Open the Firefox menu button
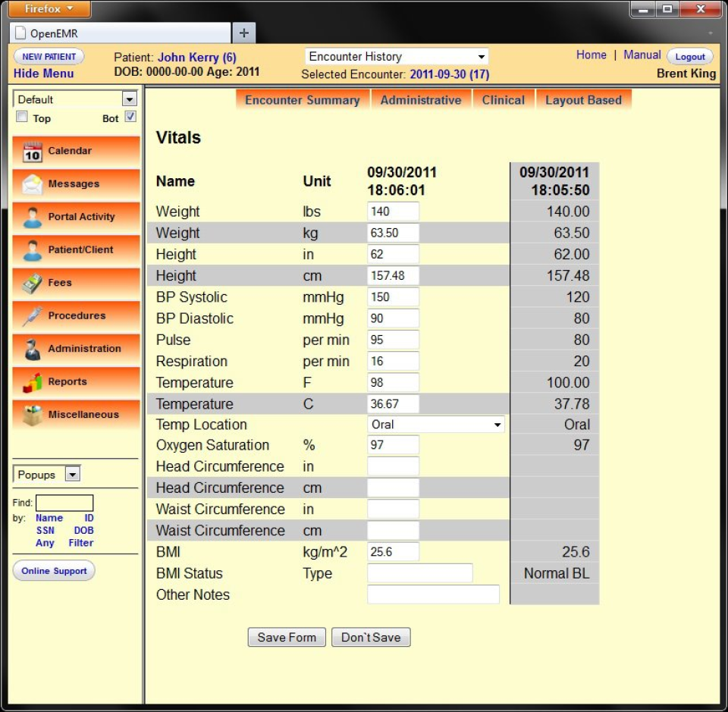 [49, 9]
